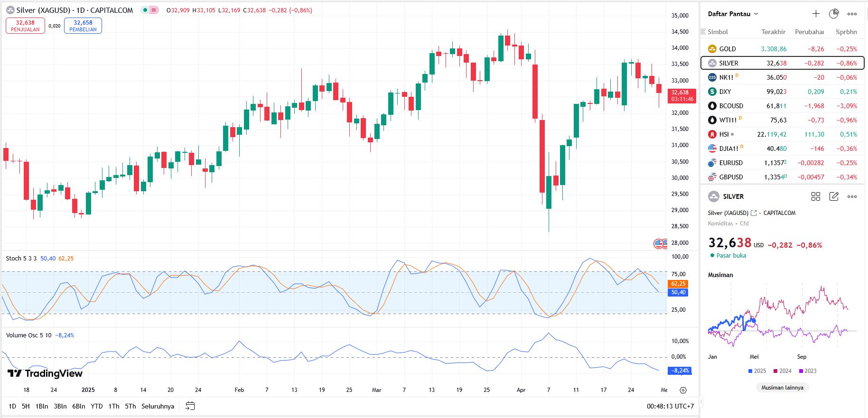The image size is (868, 418).
Task: Toggle the 2025 seasonal series legend
Action: 757,371
